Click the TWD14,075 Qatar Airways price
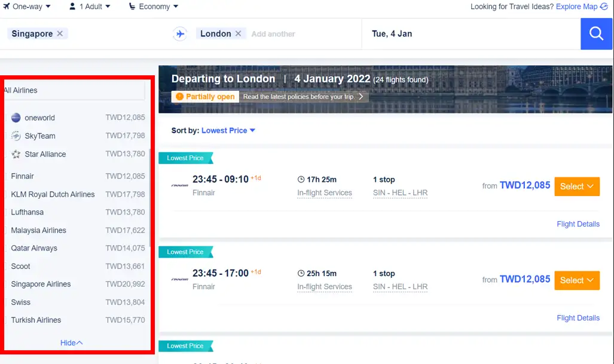This screenshot has width=614, height=364. coord(126,248)
